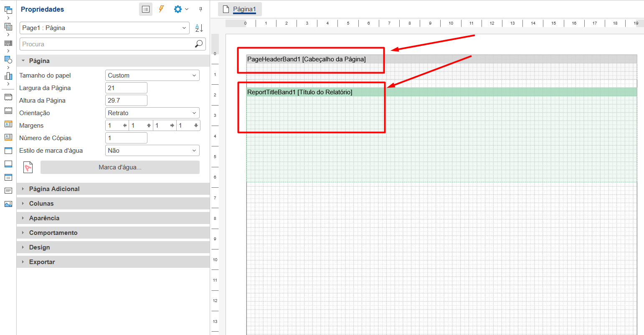Screen dimensions: 644x335
Task: Open the barcode components icon in sidebar
Action: [8, 43]
